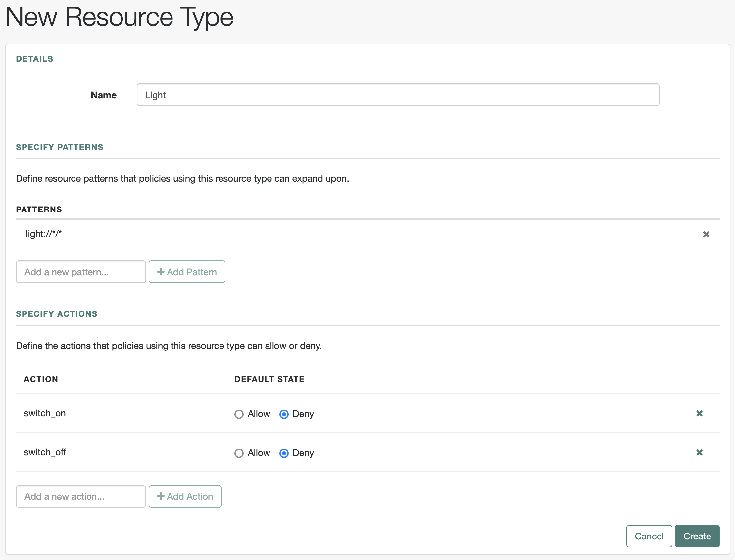Click the 'Add a new pattern' input
Screen dimensions: 735x560
[x=81, y=272]
